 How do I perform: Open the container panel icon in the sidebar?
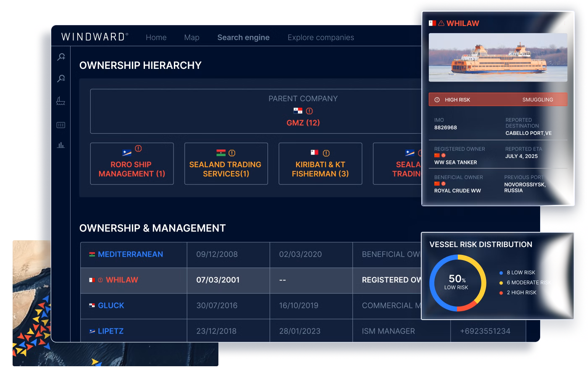coord(61,125)
